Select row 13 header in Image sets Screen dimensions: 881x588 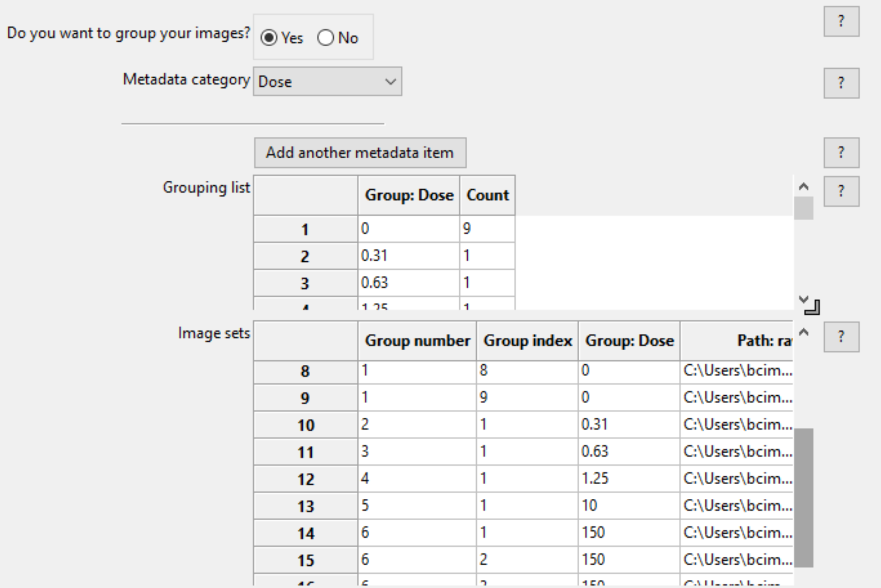pos(305,506)
